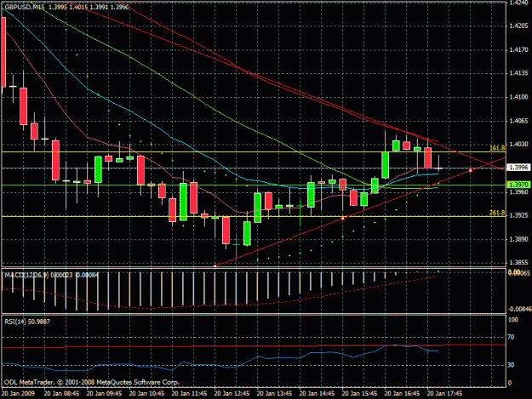Click the RSI scale value 100

tap(513, 320)
